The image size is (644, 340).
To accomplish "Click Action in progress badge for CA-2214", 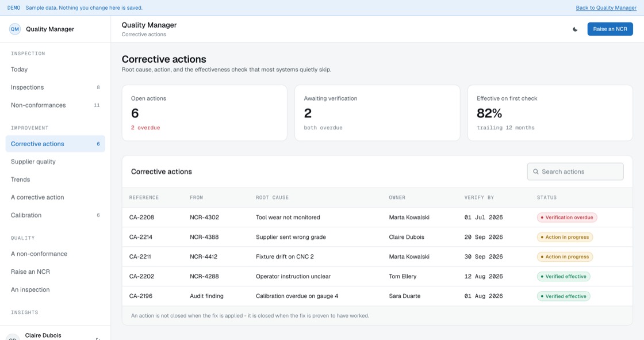I will [x=565, y=237].
